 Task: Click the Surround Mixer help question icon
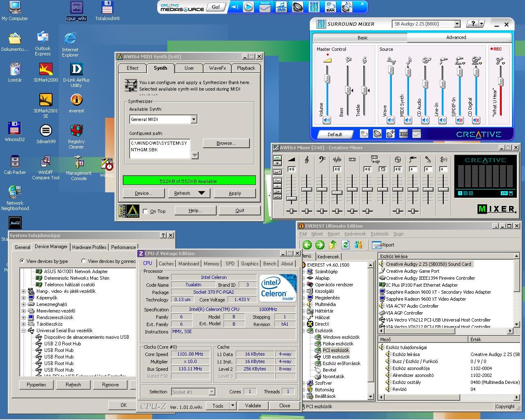point(473,24)
